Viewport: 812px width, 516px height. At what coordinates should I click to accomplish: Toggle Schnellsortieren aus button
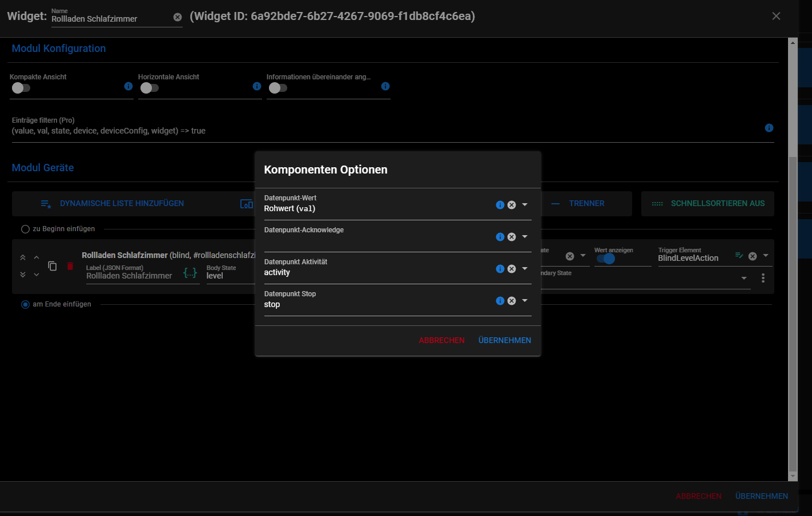708,204
